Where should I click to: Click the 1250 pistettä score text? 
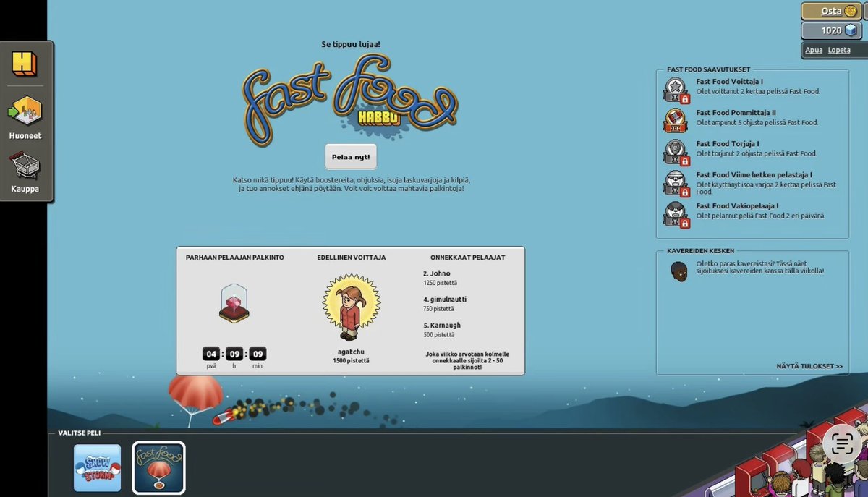tap(440, 284)
